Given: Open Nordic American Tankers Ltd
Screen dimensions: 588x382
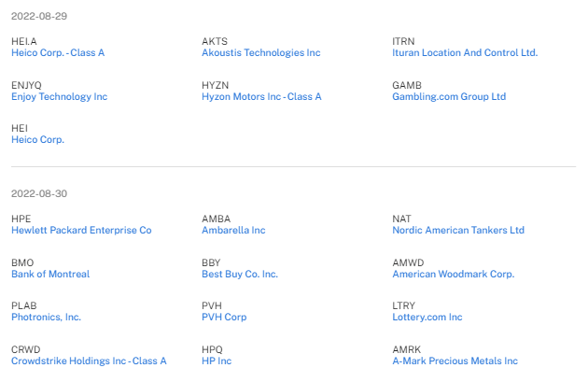Looking at the screenshot, I should (458, 231).
